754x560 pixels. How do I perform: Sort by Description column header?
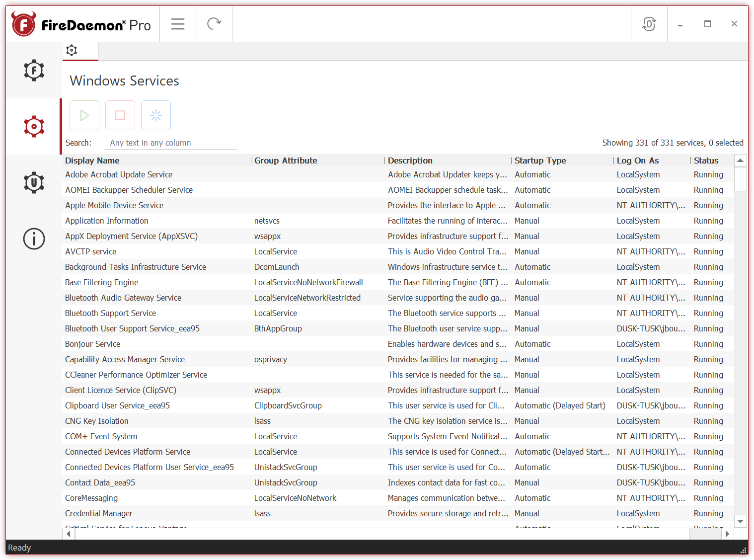point(448,160)
